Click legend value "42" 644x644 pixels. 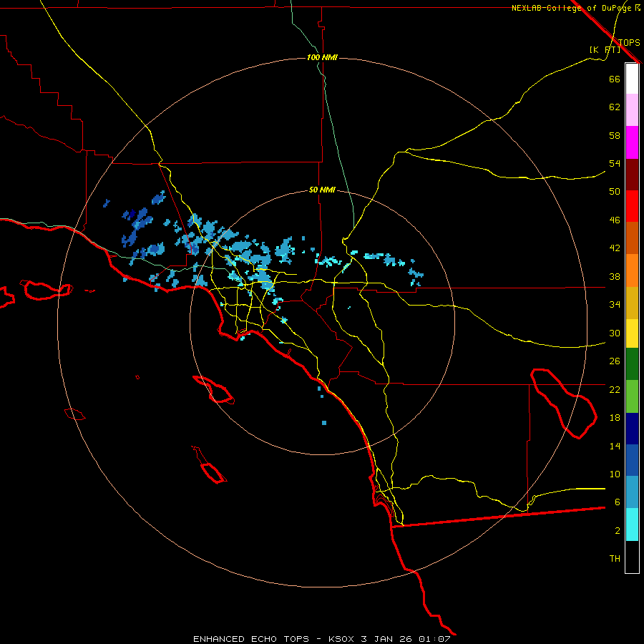(x=615, y=248)
